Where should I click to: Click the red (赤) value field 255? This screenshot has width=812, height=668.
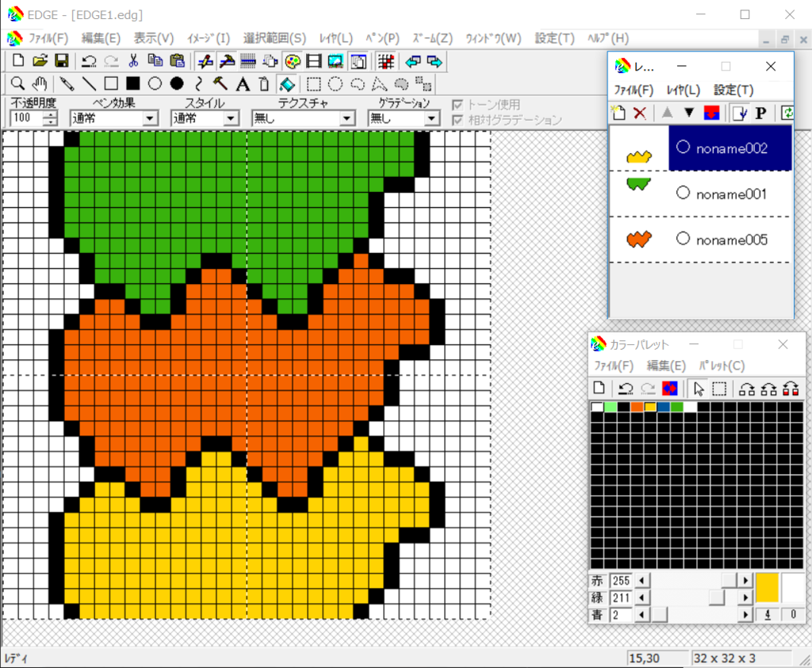(x=622, y=581)
